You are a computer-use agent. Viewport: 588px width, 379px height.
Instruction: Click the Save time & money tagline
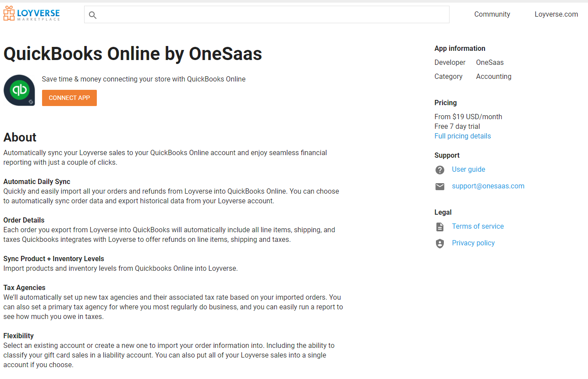click(x=144, y=79)
